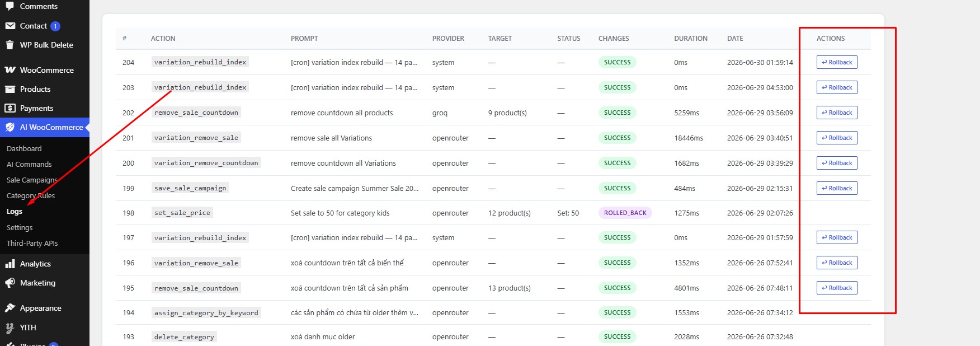This screenshot has width=980, height=346.
Task: Click the SUCCESS badge in row 204
Action: pyautogui.click(x=617, y=62)
